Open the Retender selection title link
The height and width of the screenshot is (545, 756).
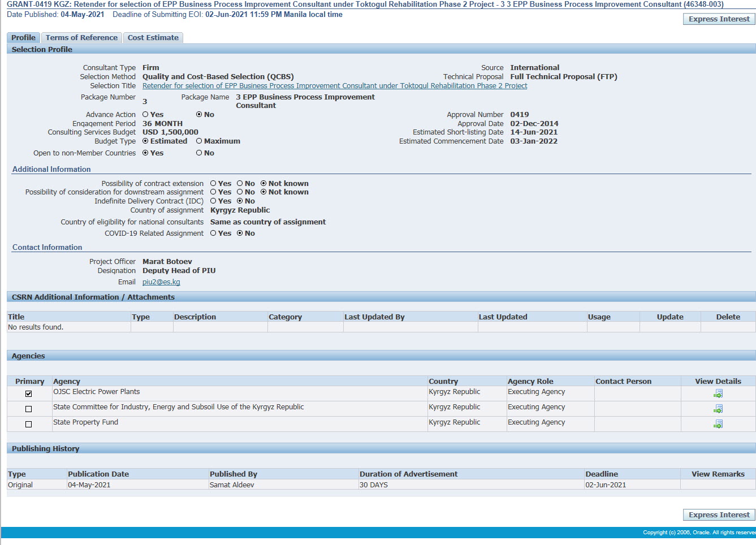[x=335, y=86]
